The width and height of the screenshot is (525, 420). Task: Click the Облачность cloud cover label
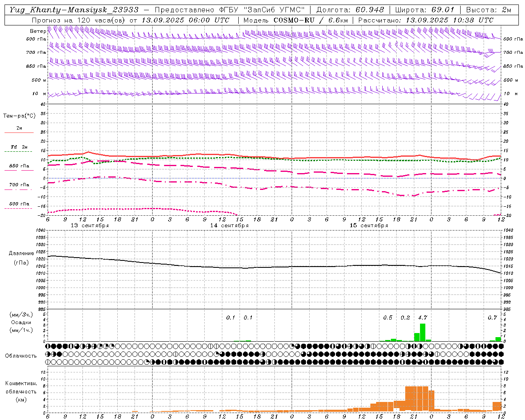pyautogui.click(x=21, y=356)
